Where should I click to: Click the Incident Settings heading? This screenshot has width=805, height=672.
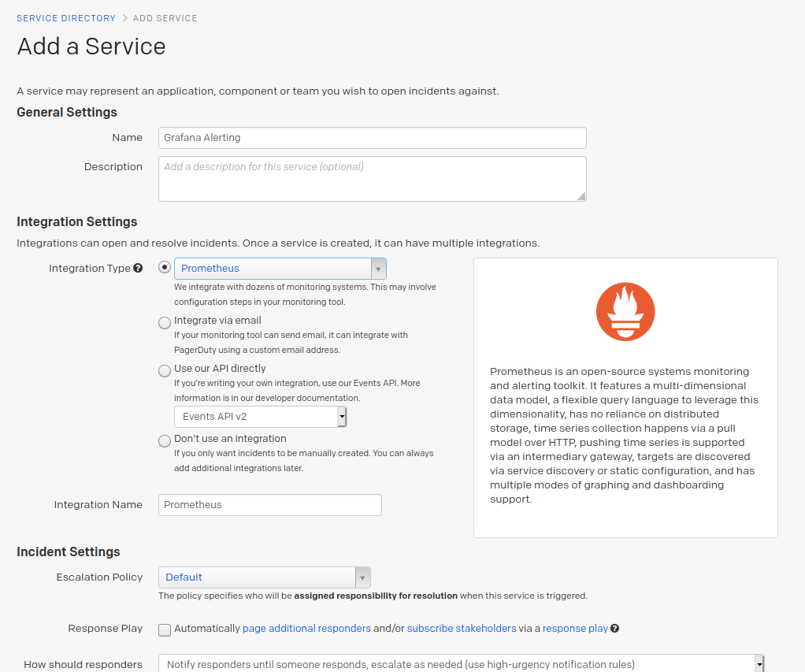69,552
